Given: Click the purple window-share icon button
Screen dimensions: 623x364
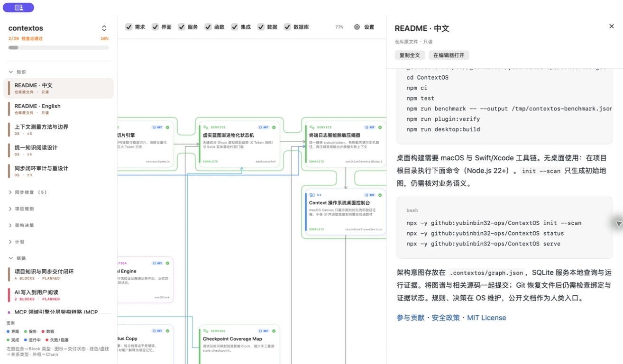Looking at the screenshot, I should (18, 8).
